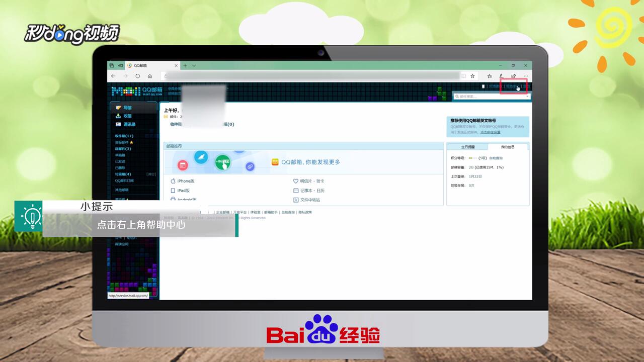Click the 企业邮箱 footer link

pos(223,212)
